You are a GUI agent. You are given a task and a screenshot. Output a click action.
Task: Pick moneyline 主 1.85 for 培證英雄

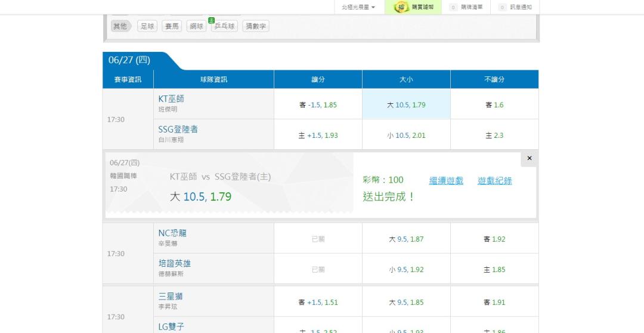tap(494, 270)
